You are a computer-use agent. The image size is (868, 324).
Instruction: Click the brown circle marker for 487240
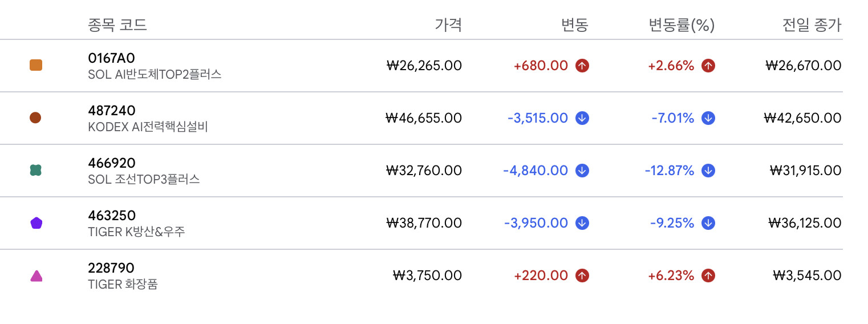[35, 118]
